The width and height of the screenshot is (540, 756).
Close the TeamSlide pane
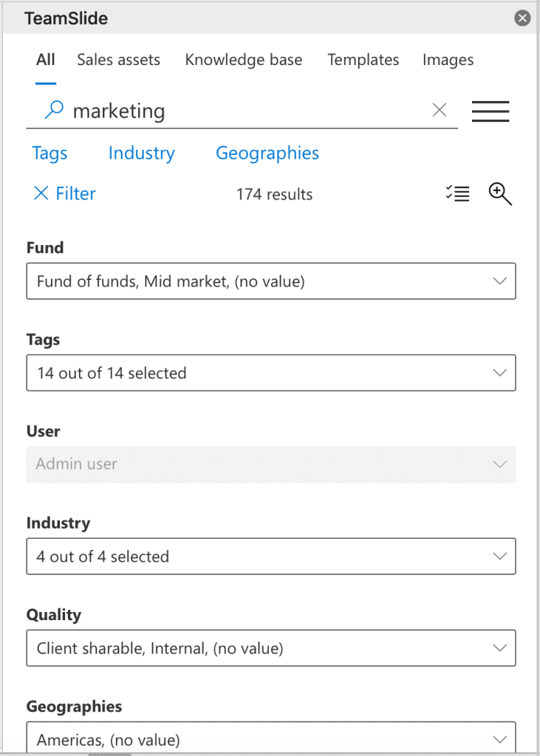point(522,18)
